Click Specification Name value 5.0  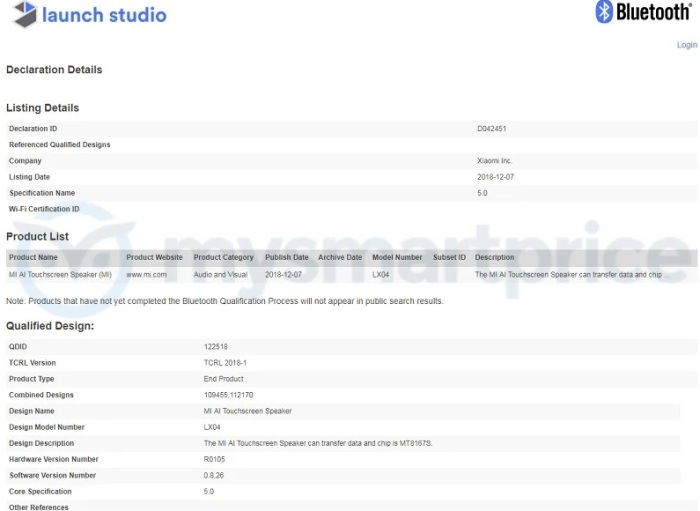482,193
